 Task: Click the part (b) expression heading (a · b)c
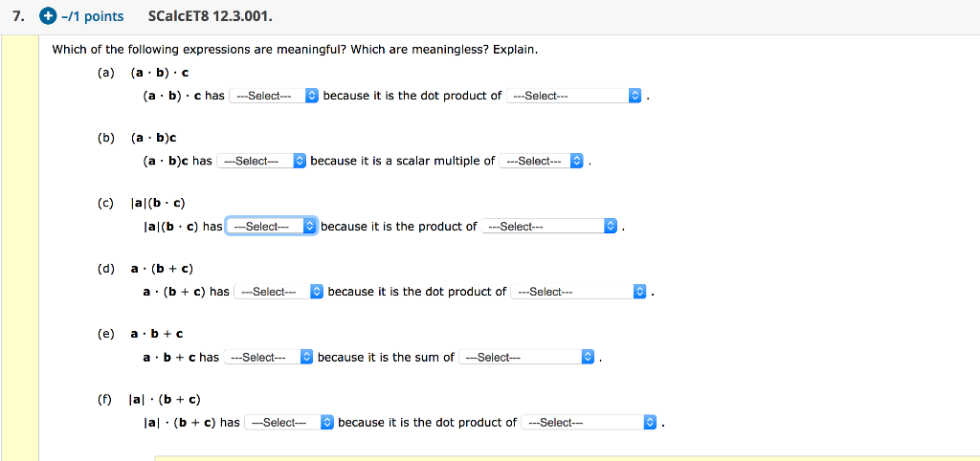tap(154, 138)
